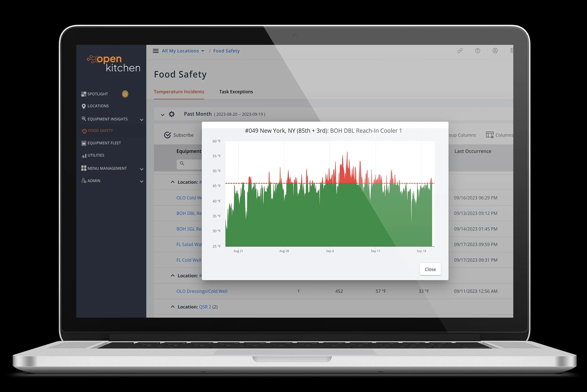The height and width of the screenshot is (392, 587).
Task: Switch to Temperature Incidents tab
Action: tap(179, 92)
